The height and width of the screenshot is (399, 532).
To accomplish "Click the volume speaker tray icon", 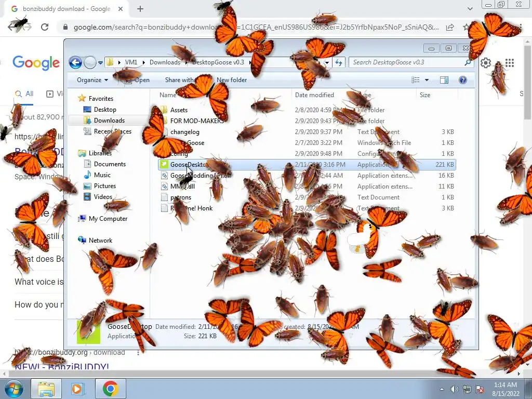I will [454, 389].
